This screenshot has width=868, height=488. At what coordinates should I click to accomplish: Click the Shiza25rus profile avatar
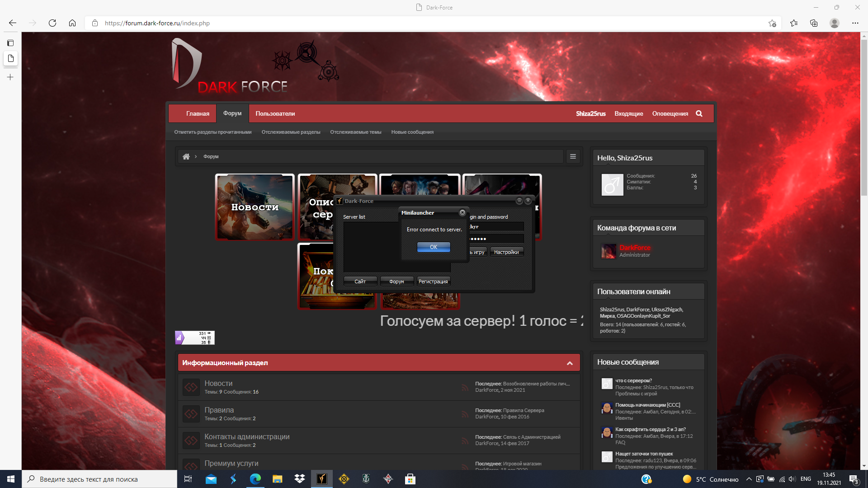[x=612, y=185]
